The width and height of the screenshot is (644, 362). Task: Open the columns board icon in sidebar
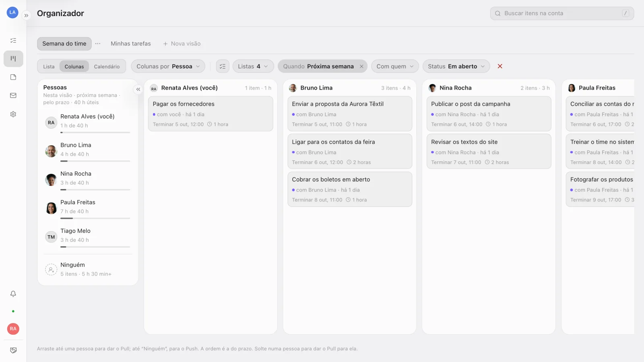[13, 59]
